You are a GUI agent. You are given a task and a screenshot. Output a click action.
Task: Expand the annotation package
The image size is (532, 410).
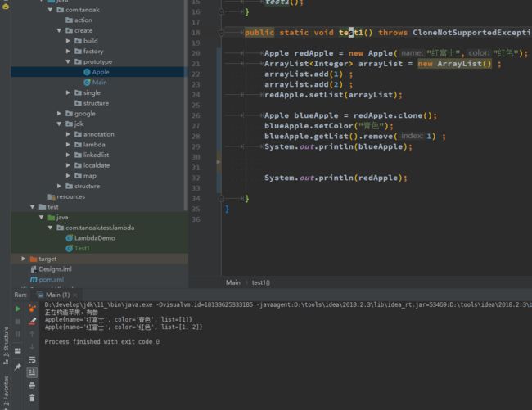(68, 134)
